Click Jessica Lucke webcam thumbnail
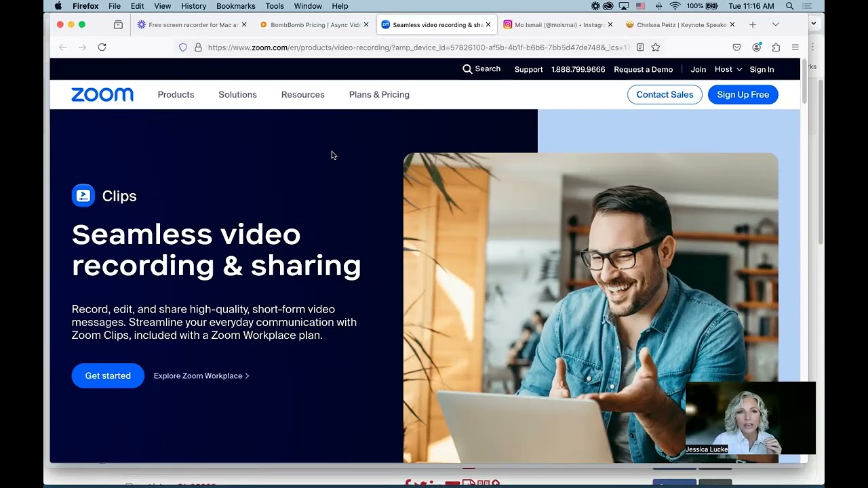Viewport: 868px width, 488px height. [x=750, y=418]
